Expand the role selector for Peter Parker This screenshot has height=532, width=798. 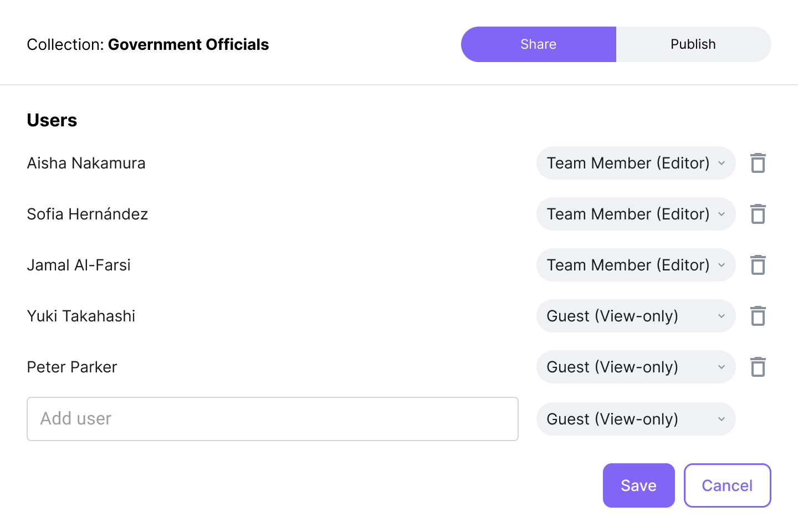(635, 367)
